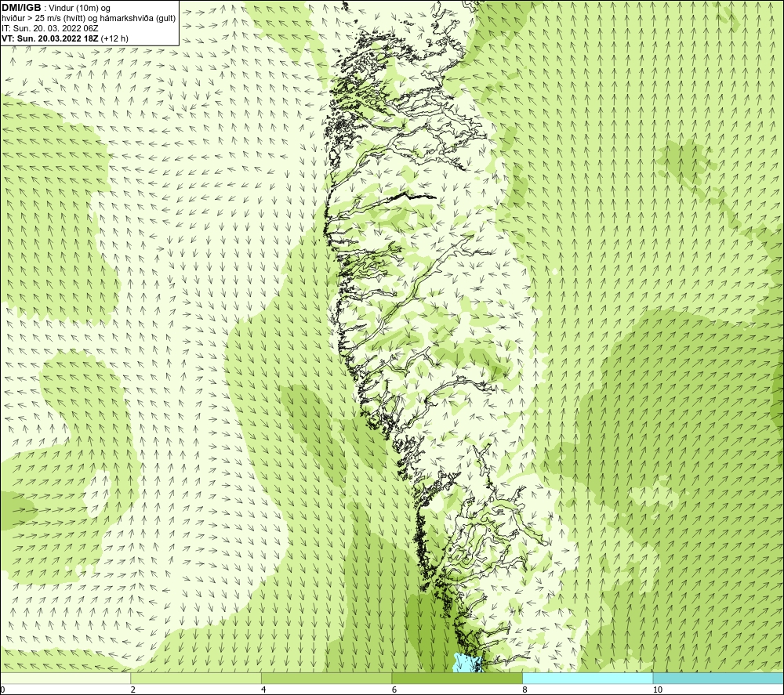Click the 8–10 light cyan legend swatch
The height and width of the screenshot is (695, 784).
tap(587, 679)
